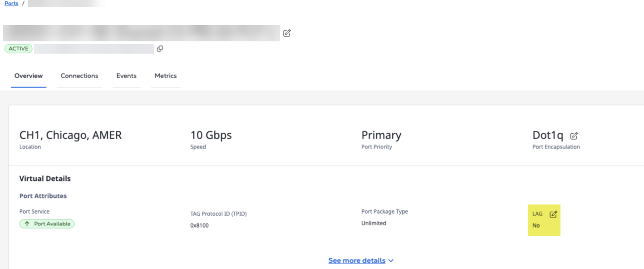The height and width of the screenshot is (269, 644).
Task: Click the CH1, Chicago, AMER location text
Action: 70,135
